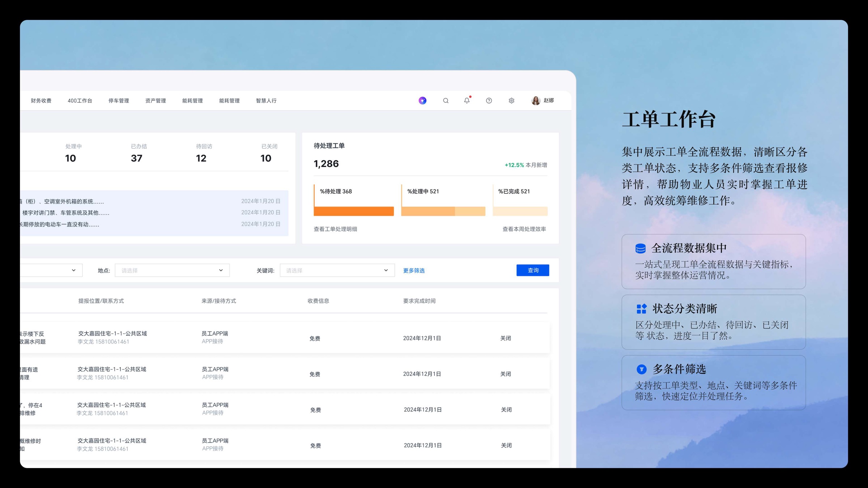Click the 状态分类清晰 feature card

tap(714, 322)
